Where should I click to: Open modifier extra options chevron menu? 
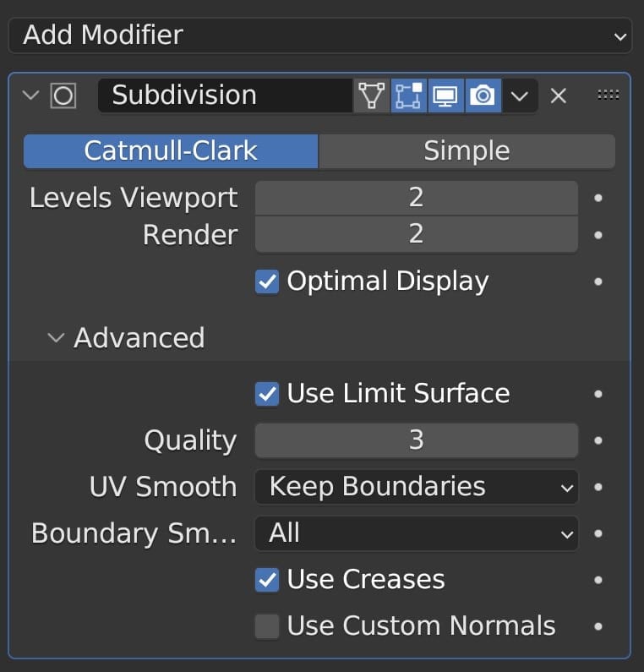click(x=520, y=96)
